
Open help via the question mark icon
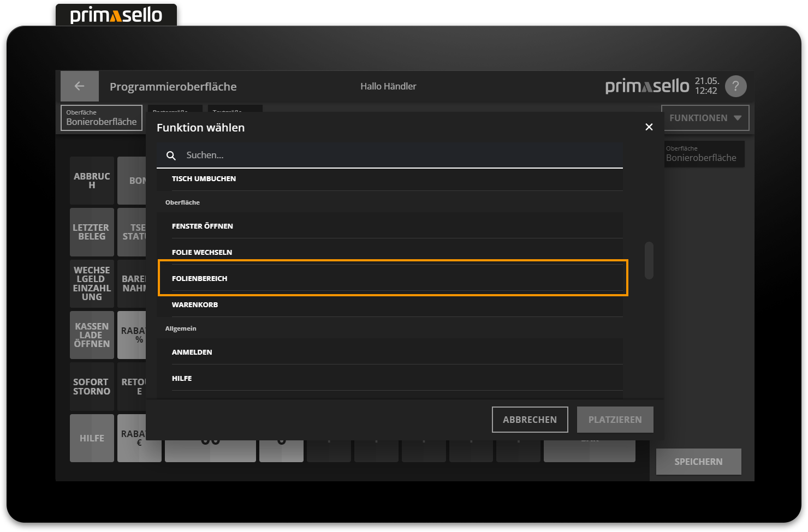pos(735,86)
